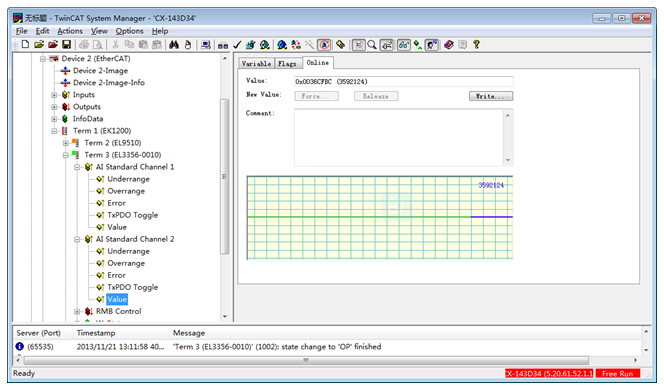Select Device 2-Image-Info tree item
664x387 pixels.
[109, 83]
